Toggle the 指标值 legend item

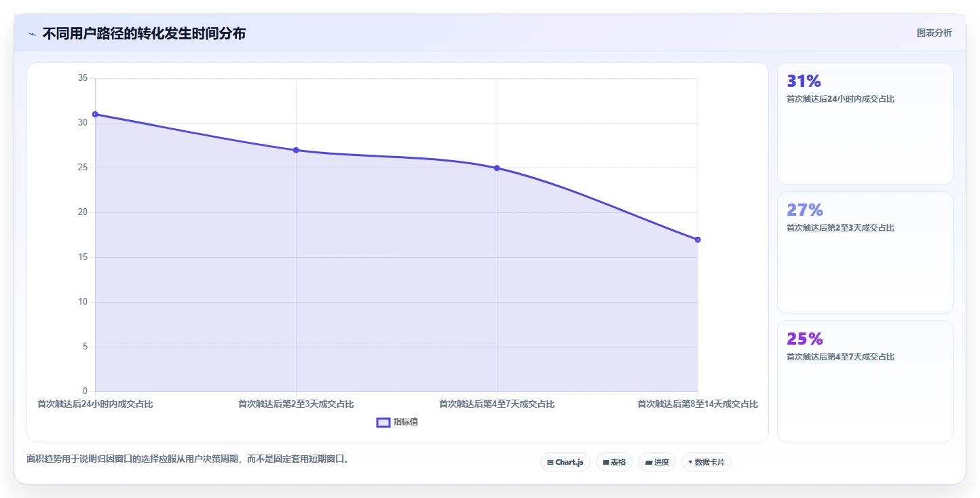pyautogui.click(x=398, y=422)
